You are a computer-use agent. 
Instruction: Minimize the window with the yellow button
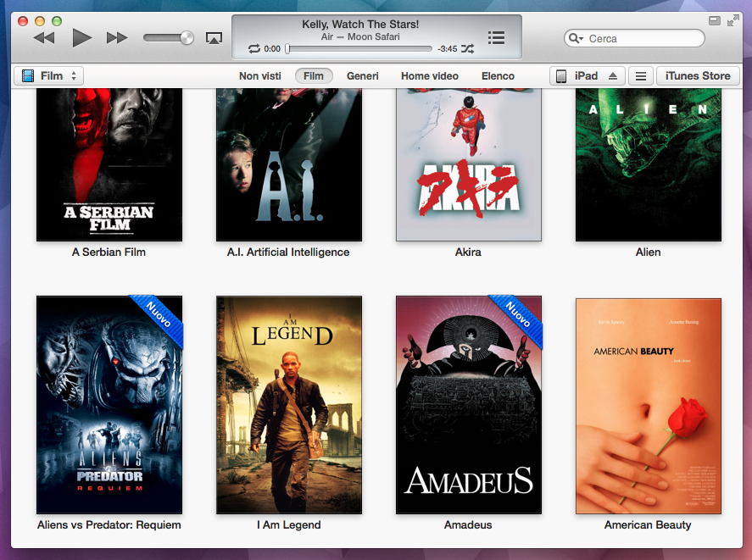(40, 21)
